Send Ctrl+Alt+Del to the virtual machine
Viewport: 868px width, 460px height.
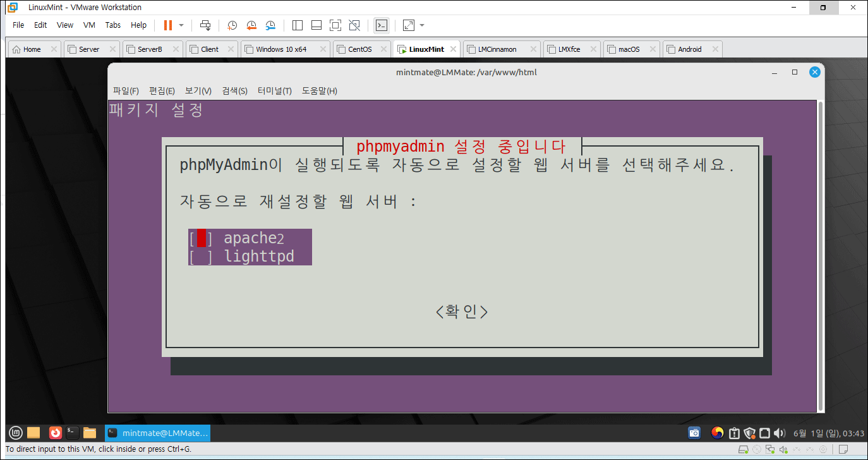click(x=205, y=25)
